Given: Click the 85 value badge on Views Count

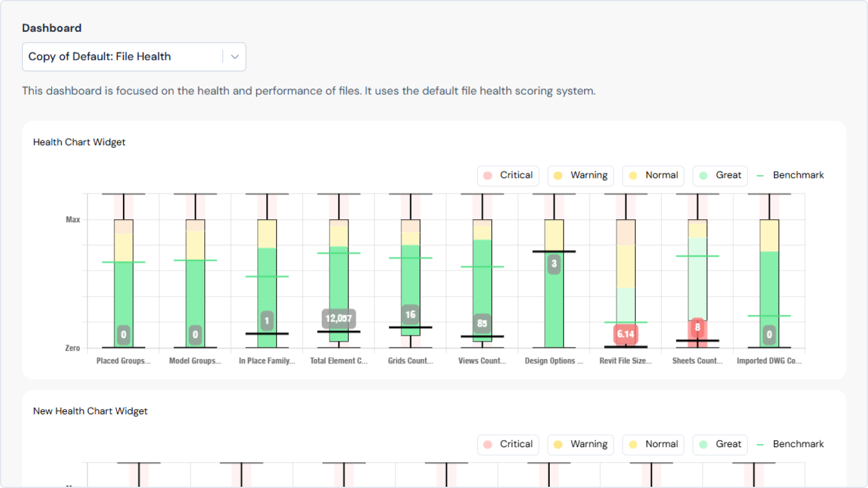Looking at the screenshot, I should click(482, 324).
